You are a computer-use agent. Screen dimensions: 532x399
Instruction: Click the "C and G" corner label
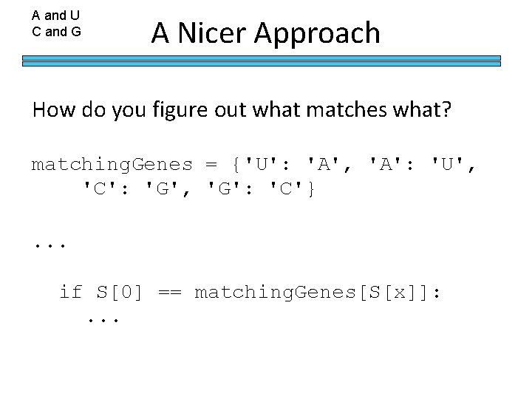point(56,32)
